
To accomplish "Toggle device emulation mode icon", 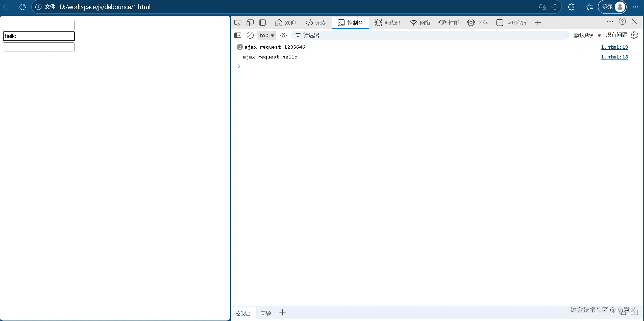I will [250, 23].
